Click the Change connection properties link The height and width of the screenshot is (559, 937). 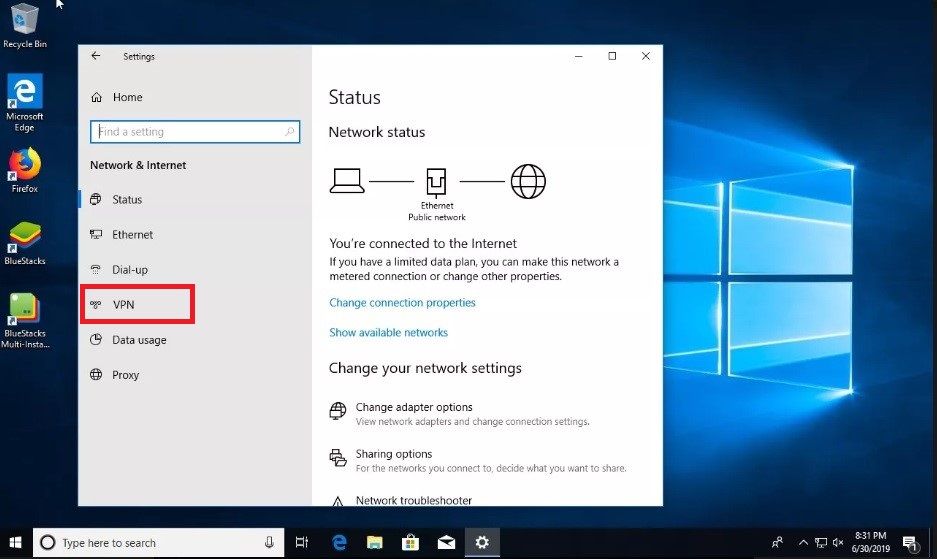tap(402, 303)
